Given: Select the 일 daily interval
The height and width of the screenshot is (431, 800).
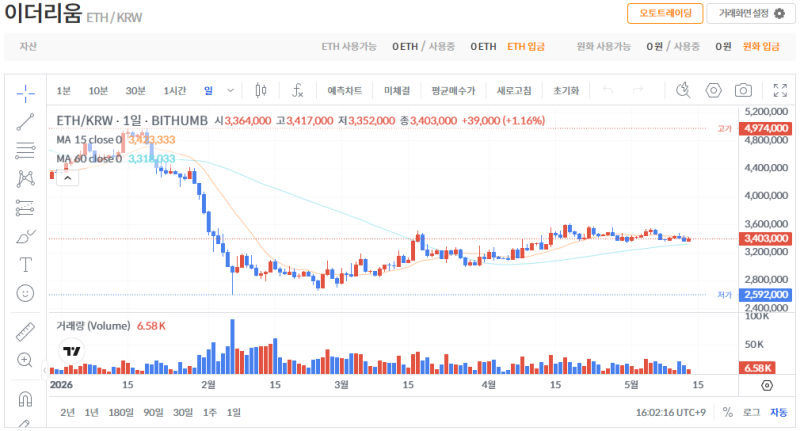Looking at the screenshot, I should pyautogui.click(x=208, y=91).
